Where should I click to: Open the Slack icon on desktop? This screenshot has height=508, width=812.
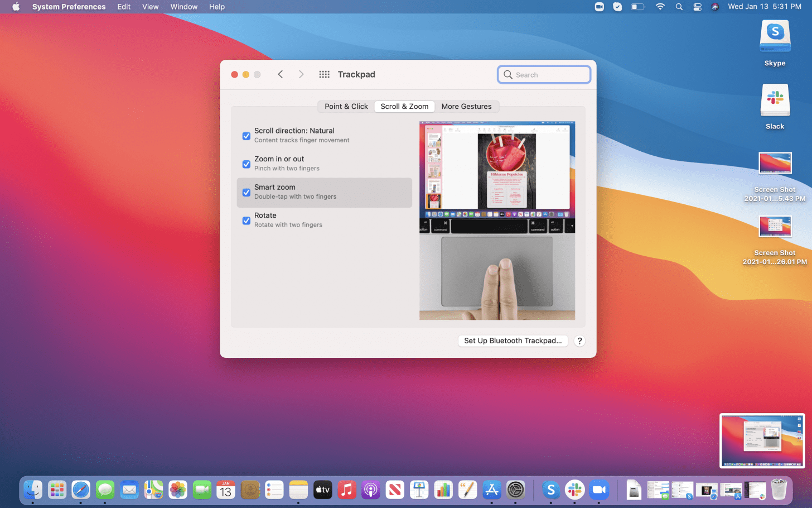(x=775, y=102)
